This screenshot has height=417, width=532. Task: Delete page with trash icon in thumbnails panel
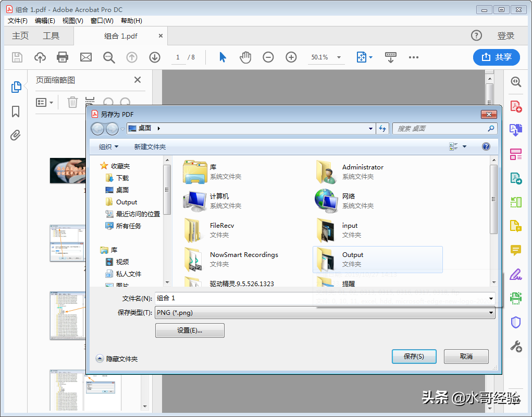72,102
